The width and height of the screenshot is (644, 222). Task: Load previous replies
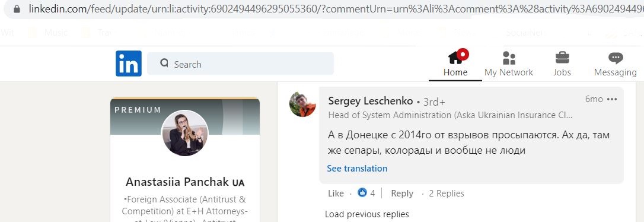point(366,214)
